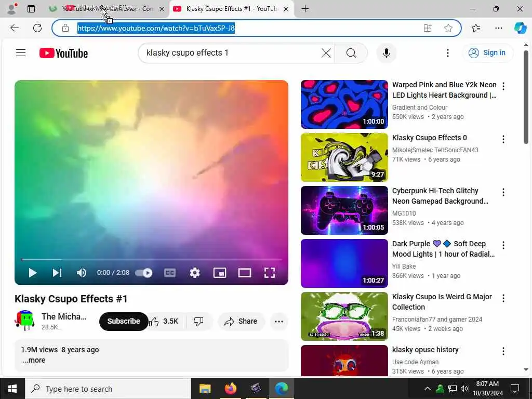The height and width of the screenshot is (399, 532).
Task: Close Klasky Csupo Effects #1 tab
Action: click(286, 9)
